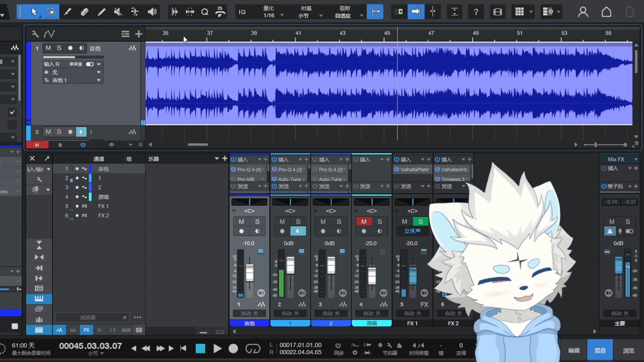Open the 吉他 1 layer dropdown
The image size is (644, 362).
[99, 80]
